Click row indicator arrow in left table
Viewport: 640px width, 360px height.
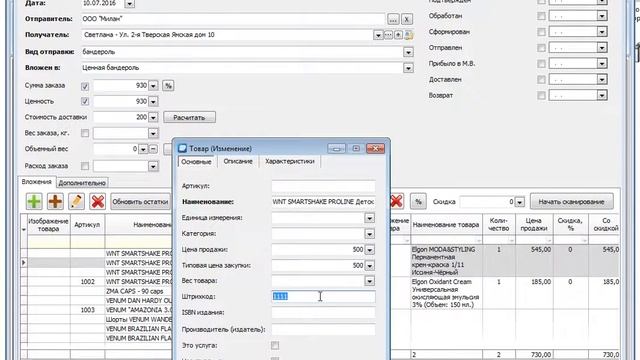[x=24, y=262]
